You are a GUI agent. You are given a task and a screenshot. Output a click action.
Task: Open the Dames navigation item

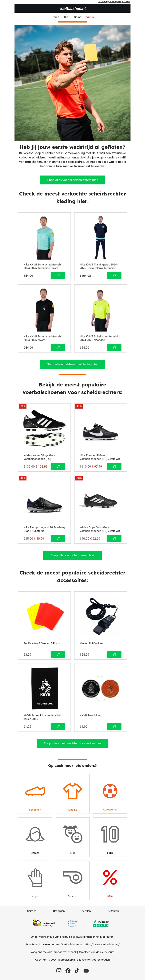pyautogui.click(x=78, y=17)
